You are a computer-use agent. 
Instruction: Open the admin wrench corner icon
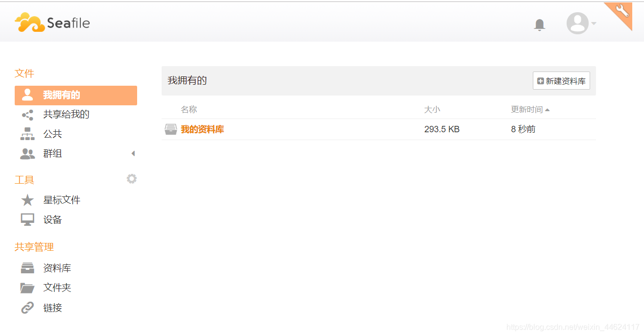(622, 12)
